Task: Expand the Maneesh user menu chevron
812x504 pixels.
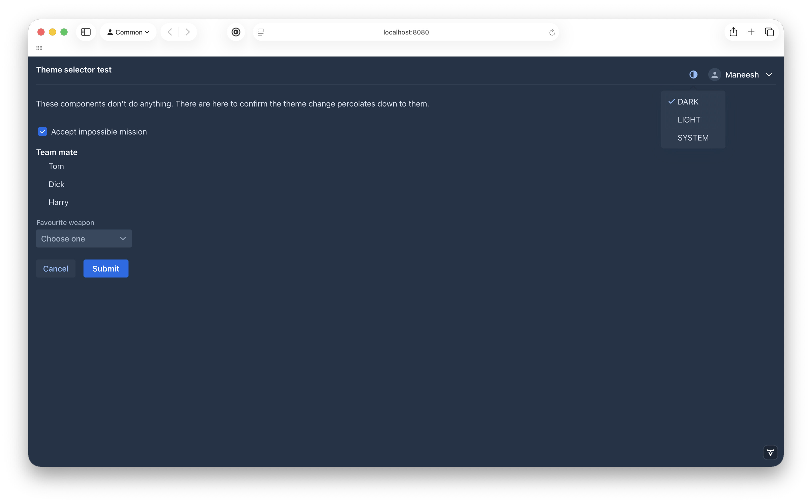Action: (x=769, y=75)
